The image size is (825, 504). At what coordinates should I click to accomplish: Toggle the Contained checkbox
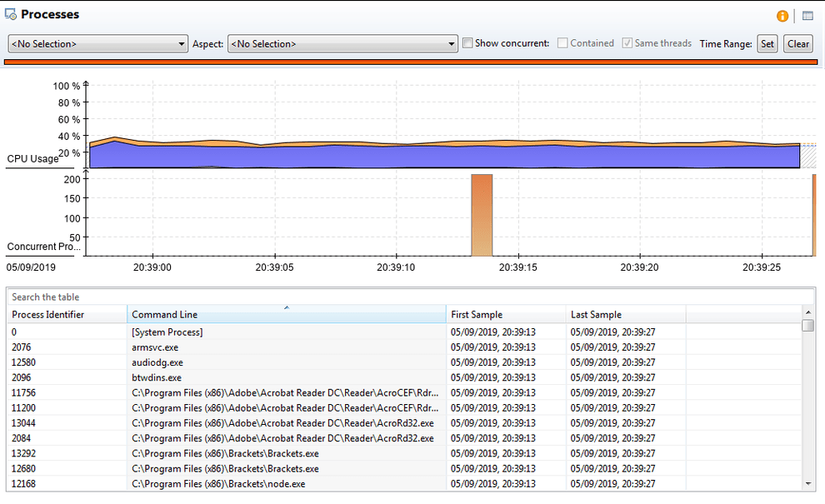563,42
